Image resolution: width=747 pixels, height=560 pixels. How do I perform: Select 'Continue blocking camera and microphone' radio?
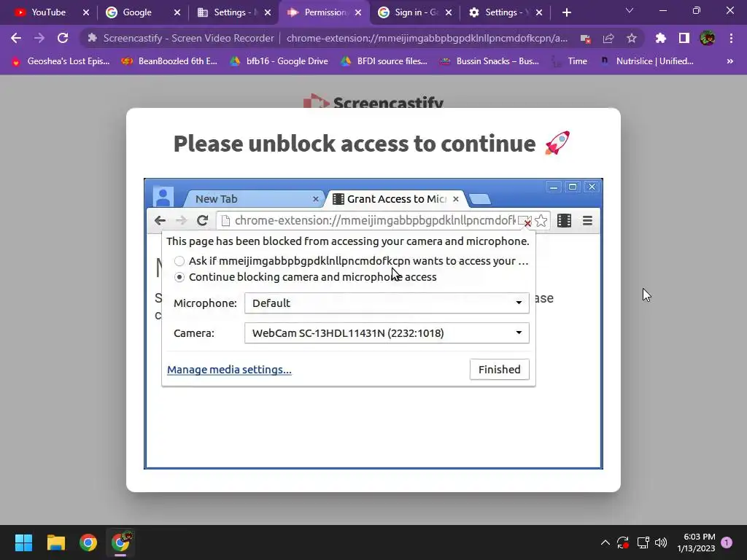point(179,277)
